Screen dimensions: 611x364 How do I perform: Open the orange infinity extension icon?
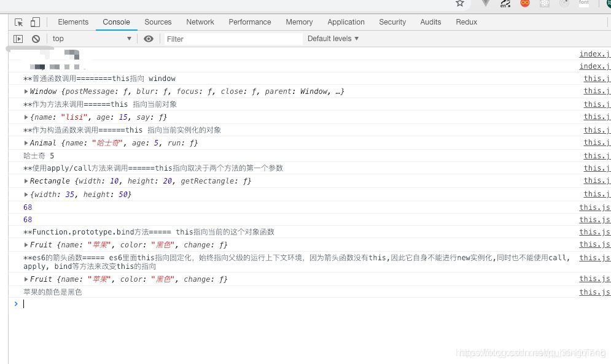click(525, 3)
